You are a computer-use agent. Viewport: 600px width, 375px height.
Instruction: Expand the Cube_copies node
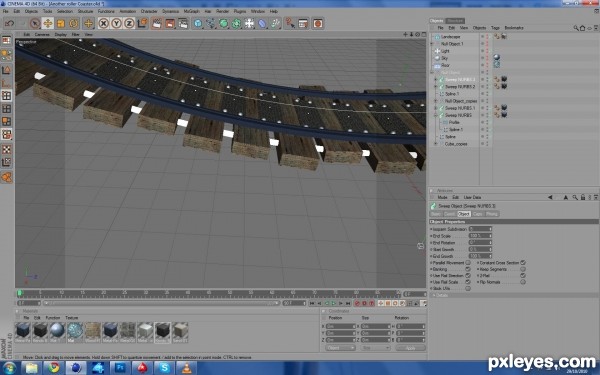[x=435, y=144]
